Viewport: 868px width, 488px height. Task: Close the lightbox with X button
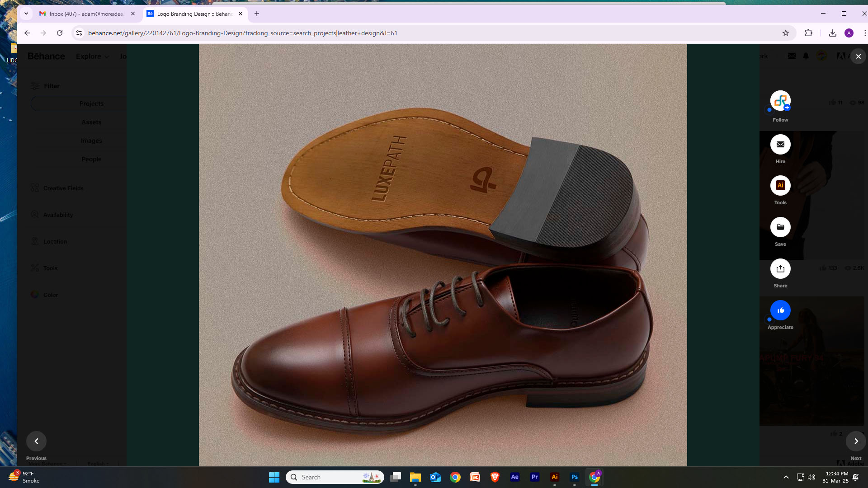tap(858, 56)
